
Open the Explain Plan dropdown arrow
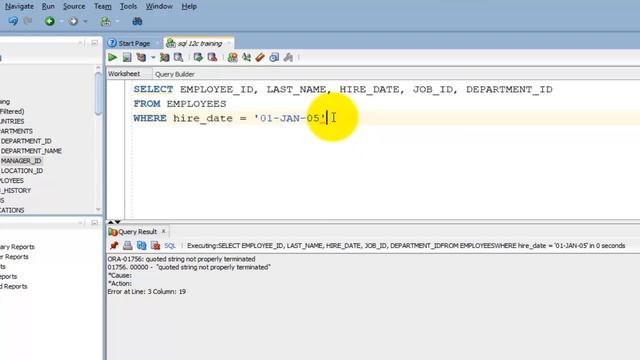153,58
